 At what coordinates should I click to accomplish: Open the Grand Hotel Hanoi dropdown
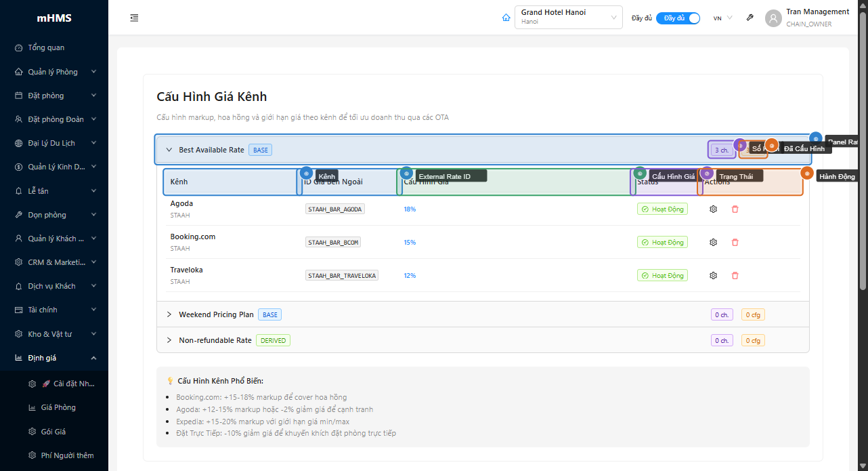[568, 18]
